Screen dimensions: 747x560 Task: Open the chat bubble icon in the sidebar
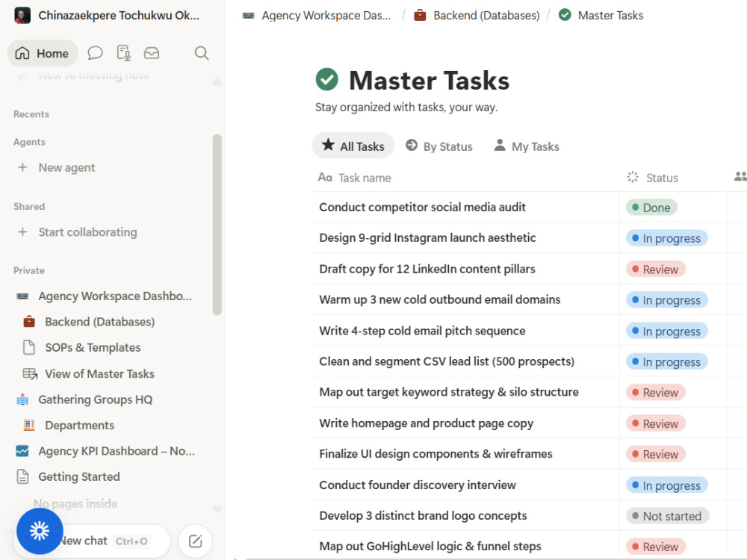pos(96,53)
